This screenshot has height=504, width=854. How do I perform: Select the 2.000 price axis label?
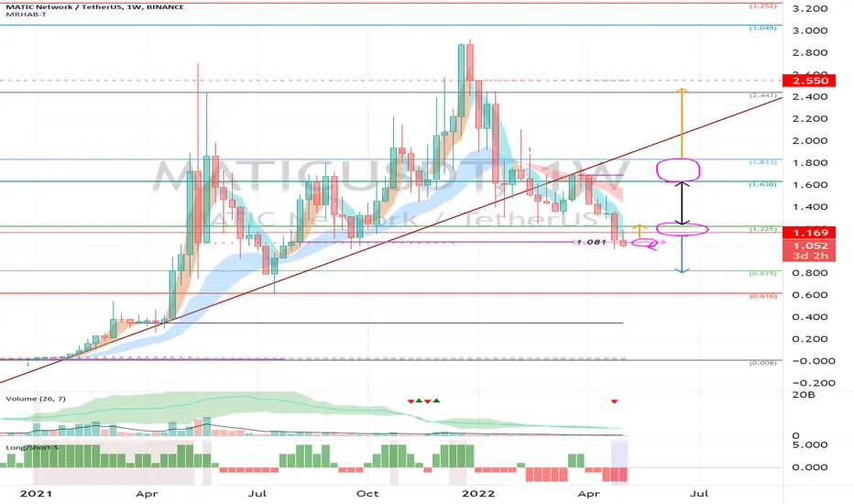[x=810, y=140]
